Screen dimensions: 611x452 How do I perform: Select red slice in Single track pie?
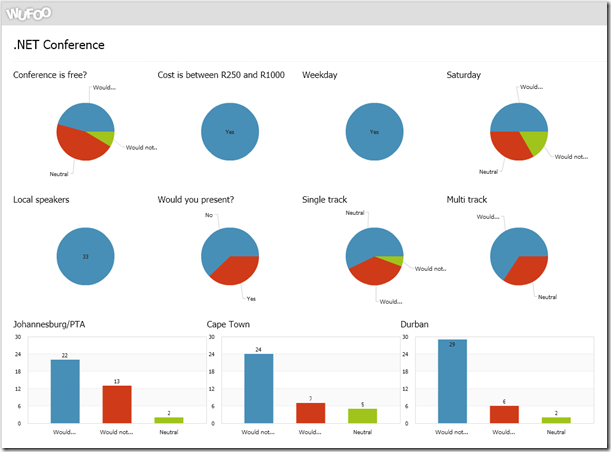tap(373, 272)
